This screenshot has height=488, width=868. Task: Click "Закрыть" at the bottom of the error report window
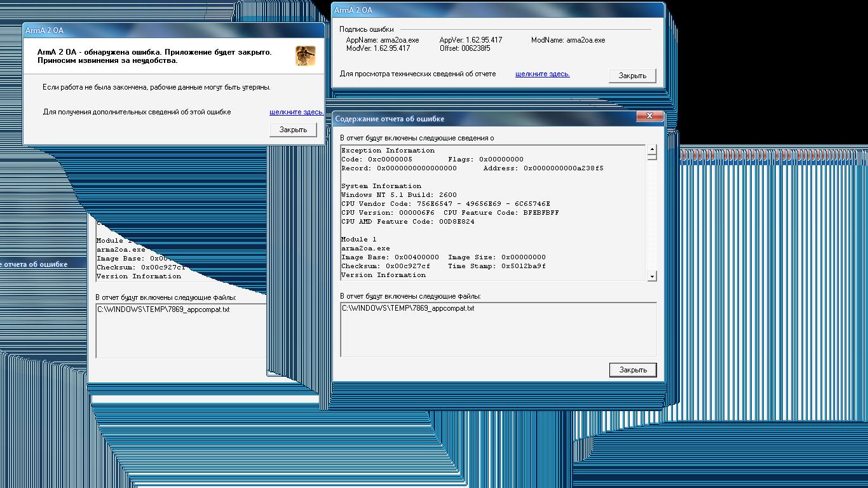pyautogui.click(x=633, y=370)
